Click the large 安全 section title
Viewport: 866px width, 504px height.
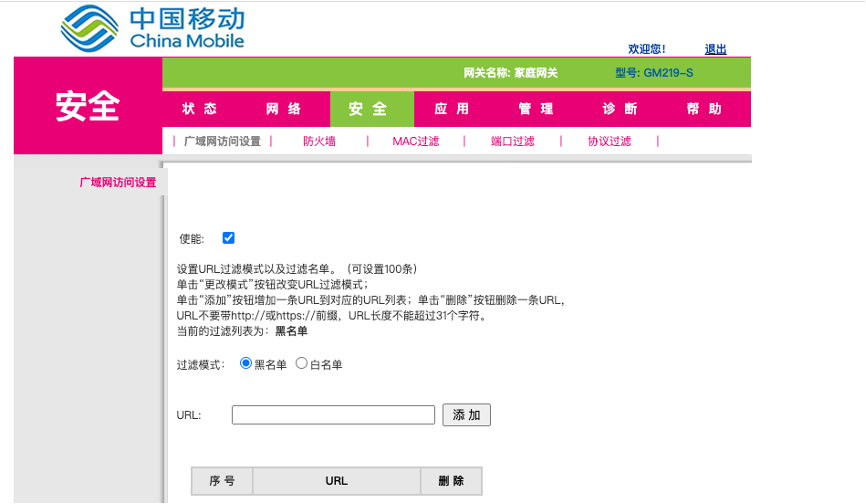pos(87,106)
